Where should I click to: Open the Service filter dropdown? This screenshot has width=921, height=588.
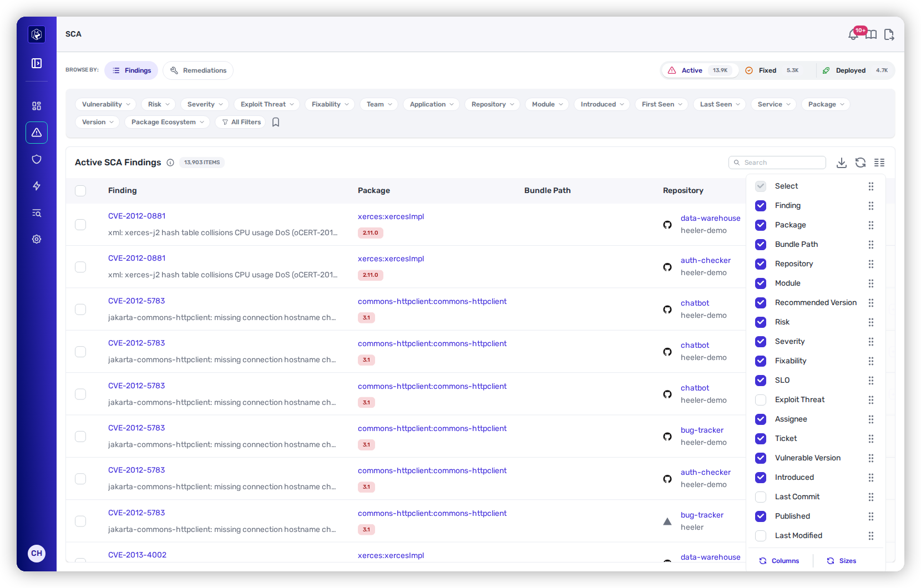[x=773, y=104]
